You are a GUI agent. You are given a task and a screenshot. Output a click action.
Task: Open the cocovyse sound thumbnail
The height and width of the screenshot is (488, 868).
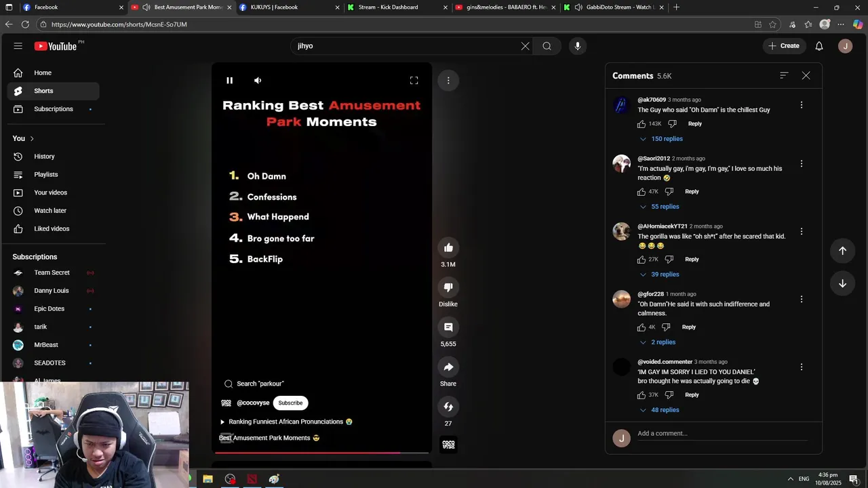click(448, 445)
